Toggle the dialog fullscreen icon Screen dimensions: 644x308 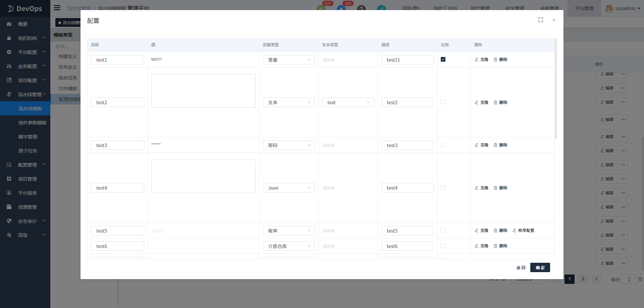[x=541, y=20]
